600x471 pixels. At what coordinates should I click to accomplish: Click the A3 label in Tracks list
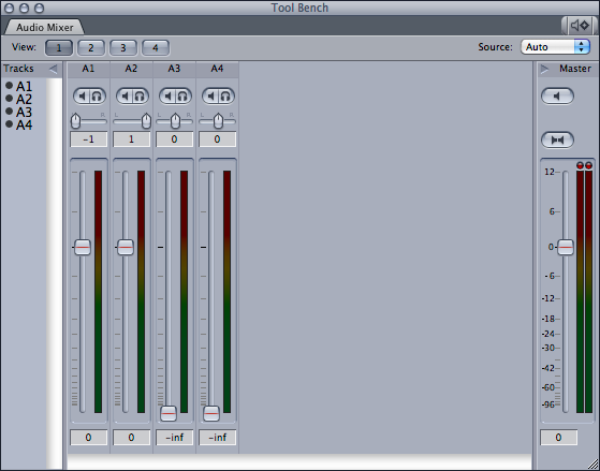(24, 112)
